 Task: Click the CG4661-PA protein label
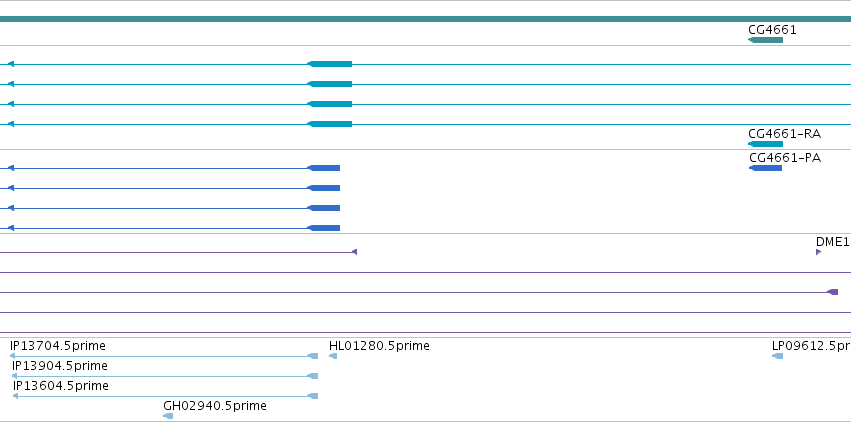click(x=785, y=158)
